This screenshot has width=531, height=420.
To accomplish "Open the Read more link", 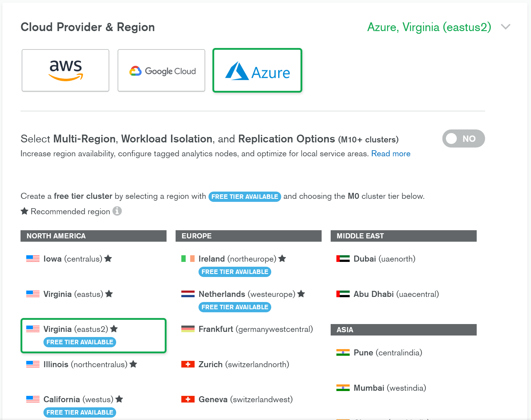I will coord(391,154).
